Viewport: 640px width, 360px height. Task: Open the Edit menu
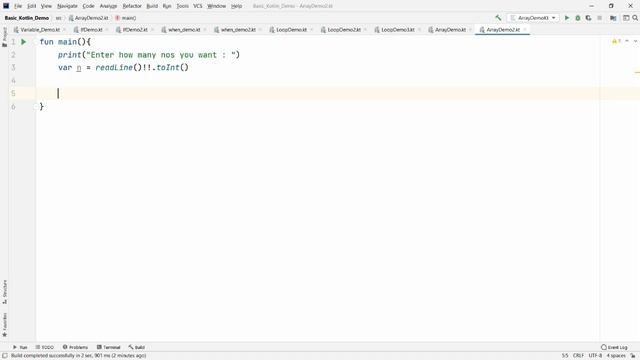pyautogui.click(x=31, y=6)
